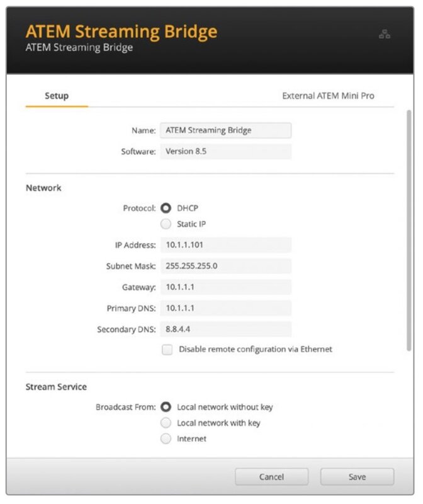Switch to the Setup tab

click(x=57, y=96)
